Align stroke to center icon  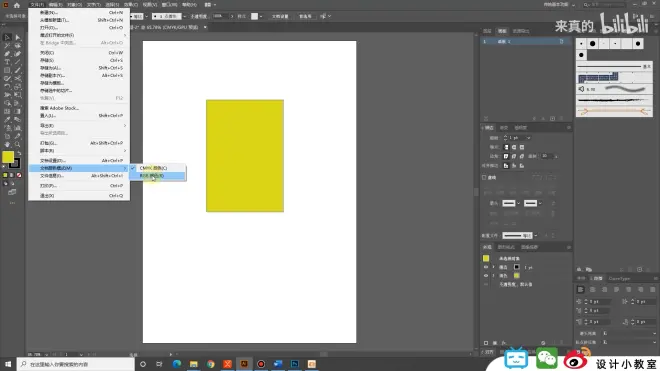506,166
